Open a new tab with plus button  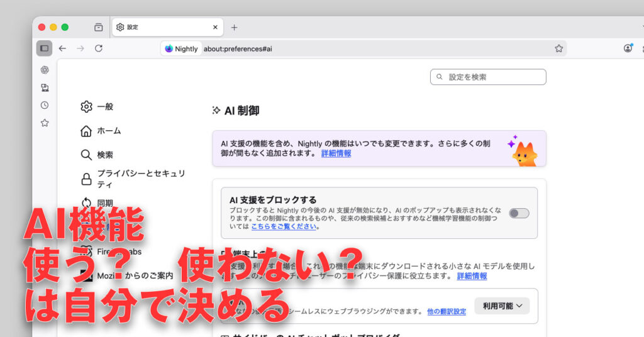click(x=234, y=28)
